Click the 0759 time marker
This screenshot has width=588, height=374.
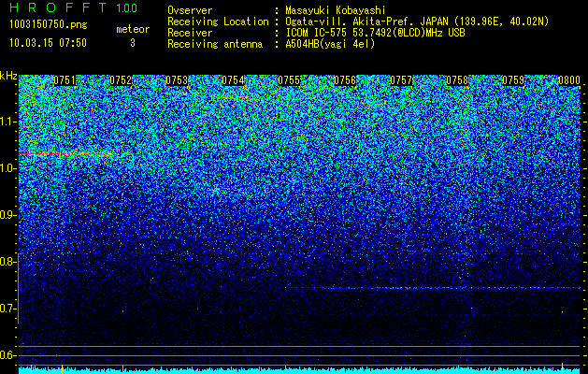click(x=513, y=80)
